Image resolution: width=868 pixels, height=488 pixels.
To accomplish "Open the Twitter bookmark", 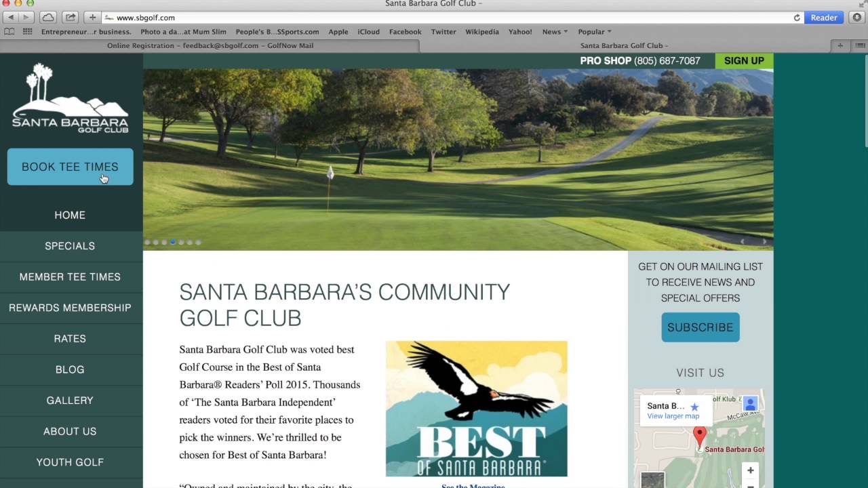I will pos(443,32).
